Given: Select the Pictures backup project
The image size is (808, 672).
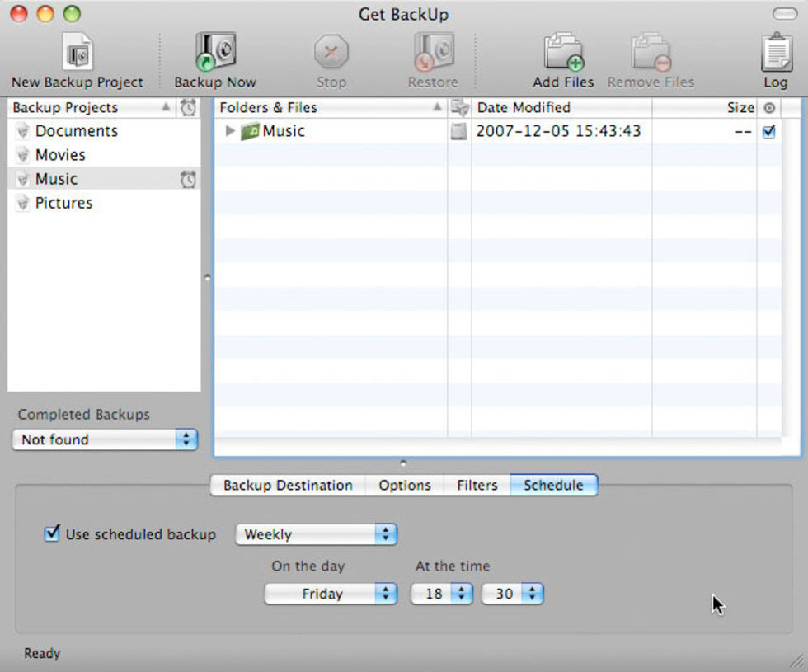Looking at the screenshot, I should coord(63,203).
